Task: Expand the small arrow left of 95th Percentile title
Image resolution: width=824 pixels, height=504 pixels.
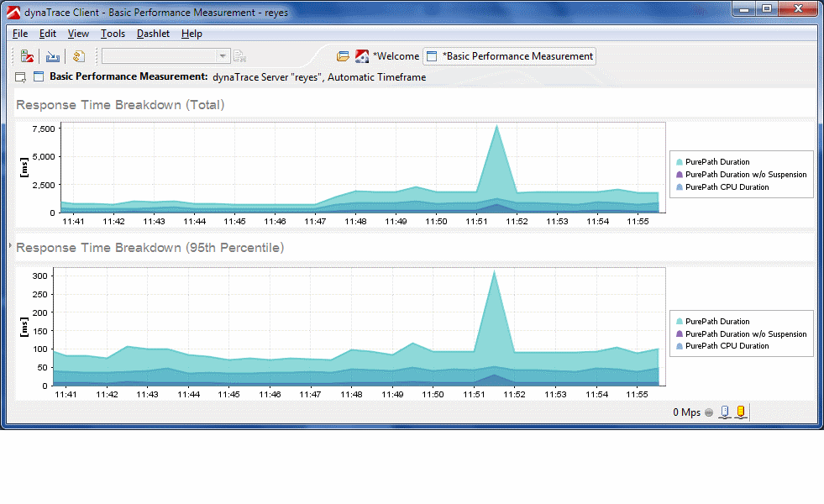Action: (x=10, y=245)
